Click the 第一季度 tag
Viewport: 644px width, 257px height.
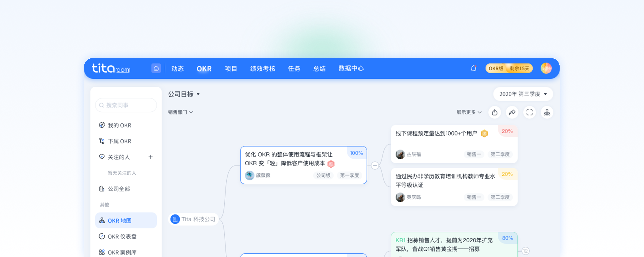pyautogui.click(x=349, y=175)
